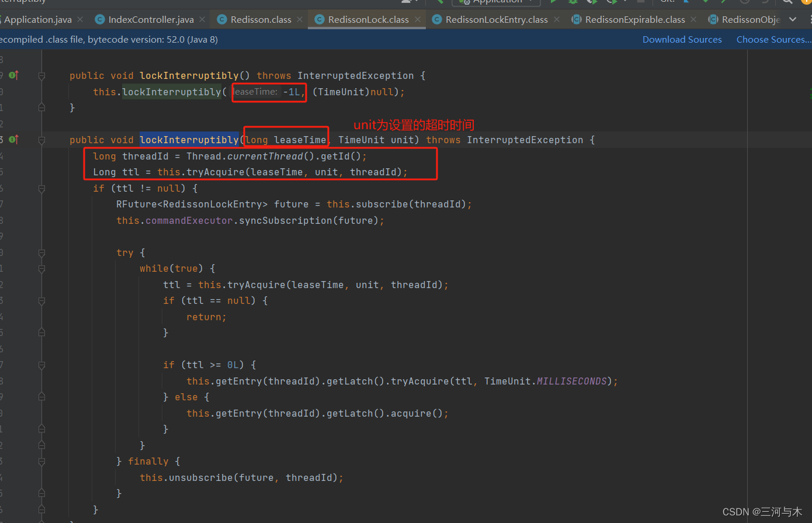This screenshot has height=523, width=812.
Task: Close the Application.java tab
Action: [80, 20]
